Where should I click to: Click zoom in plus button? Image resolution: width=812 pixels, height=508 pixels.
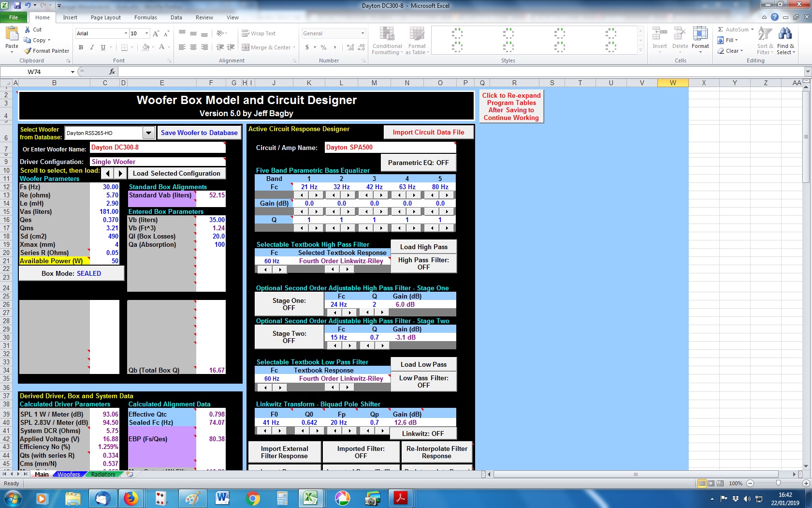pos(806,483)
